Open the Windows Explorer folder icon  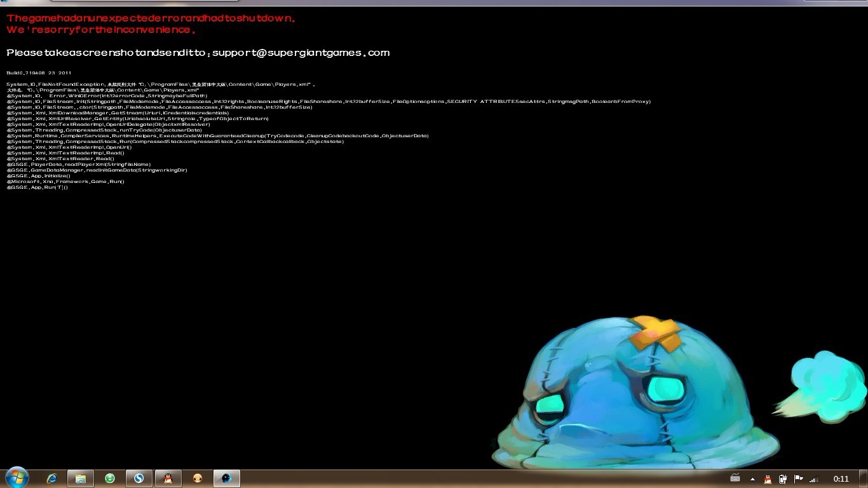click(x=81, y=478)
